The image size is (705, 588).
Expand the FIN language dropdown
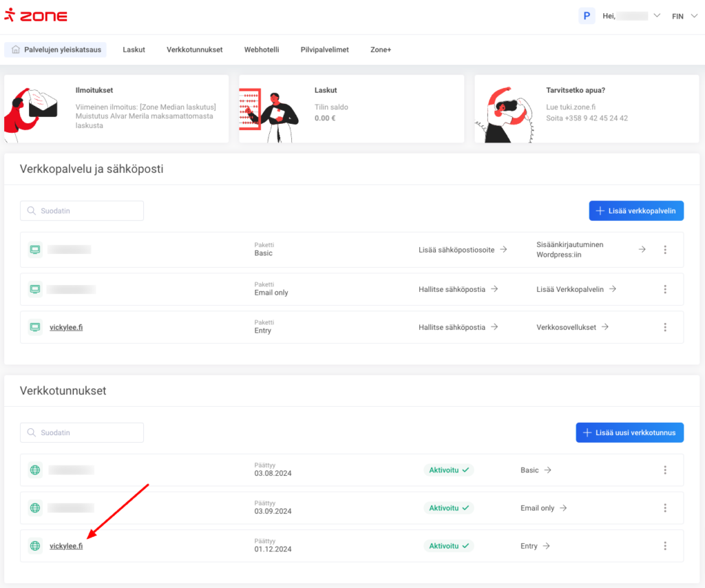coord(682,16)
